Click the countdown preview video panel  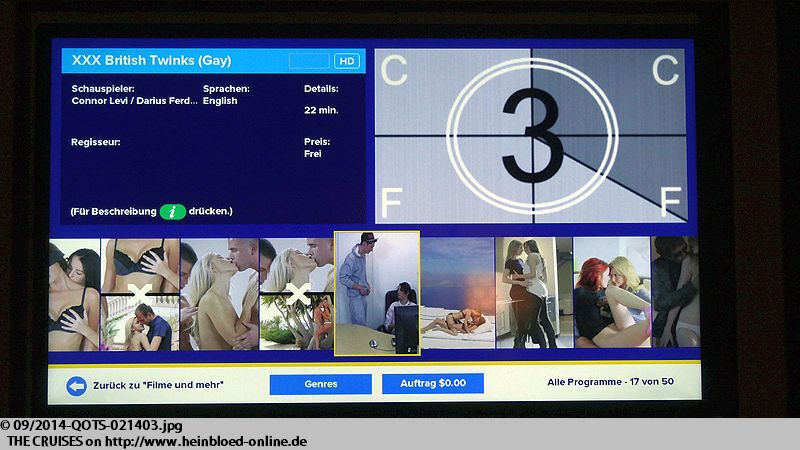(531, 136)
